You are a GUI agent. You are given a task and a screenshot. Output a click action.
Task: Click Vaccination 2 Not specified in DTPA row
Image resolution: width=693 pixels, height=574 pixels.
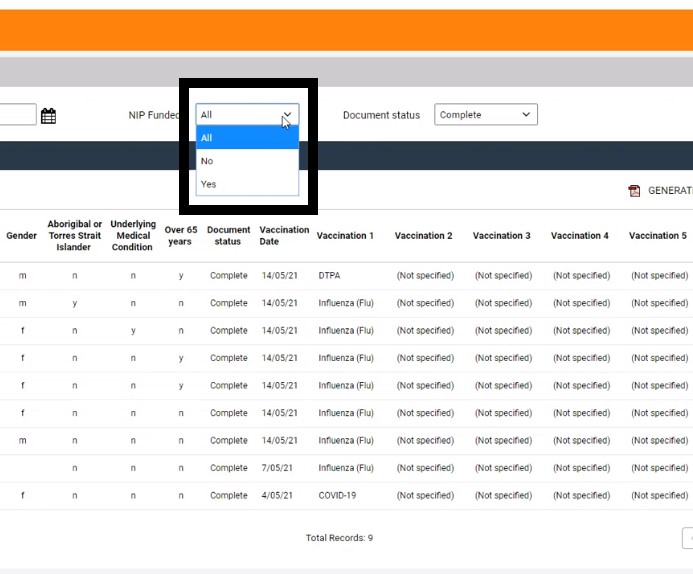425,275
